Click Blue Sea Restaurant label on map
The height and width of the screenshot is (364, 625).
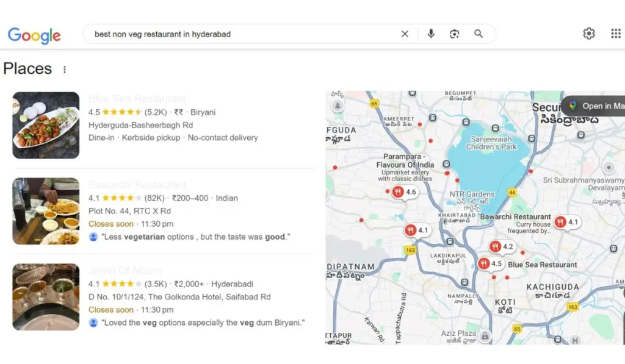coord(543,265)
